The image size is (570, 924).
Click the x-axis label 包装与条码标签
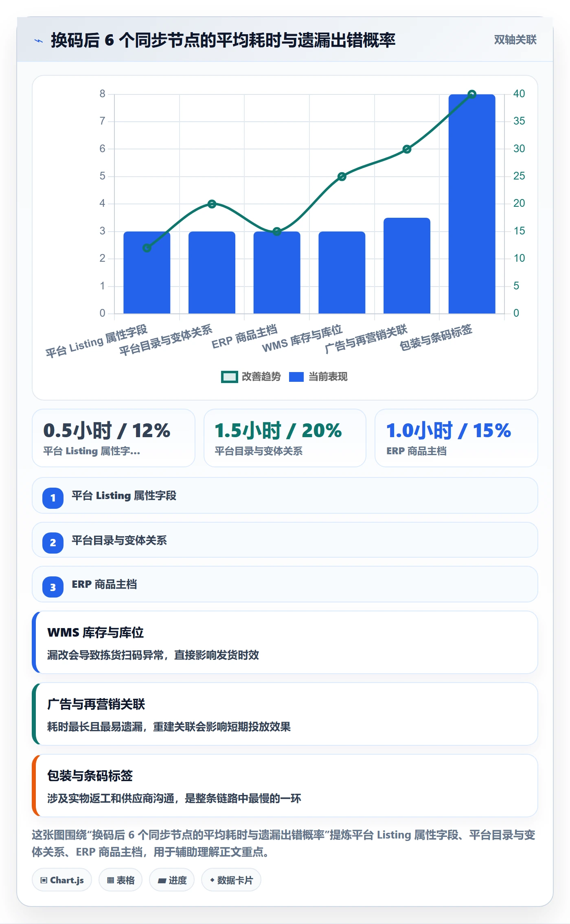pyautogui.click(x=436, y=337)
